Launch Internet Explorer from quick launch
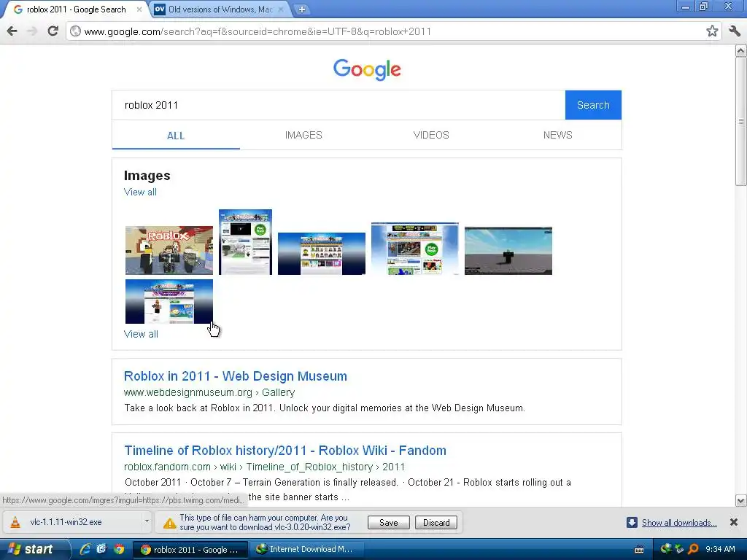Screen dimensions: 747x560 coord(85,549)
